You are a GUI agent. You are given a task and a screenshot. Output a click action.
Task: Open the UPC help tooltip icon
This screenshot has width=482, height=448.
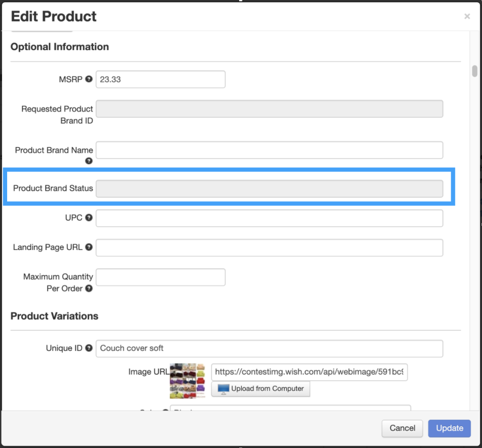(89, 218)
